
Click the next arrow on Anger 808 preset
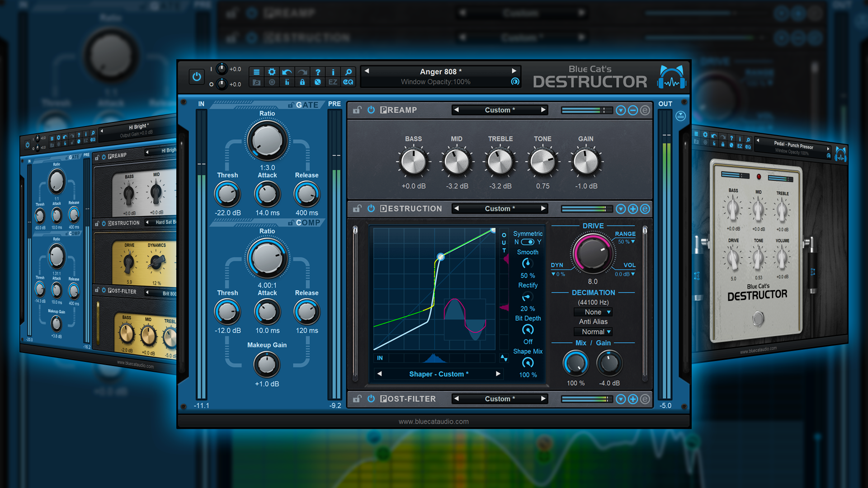click(x=514, y=71)
